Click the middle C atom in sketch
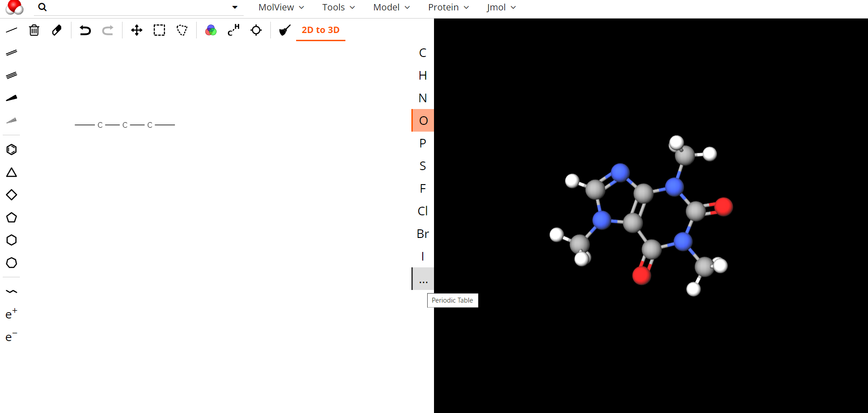 (x=125, y=125)
